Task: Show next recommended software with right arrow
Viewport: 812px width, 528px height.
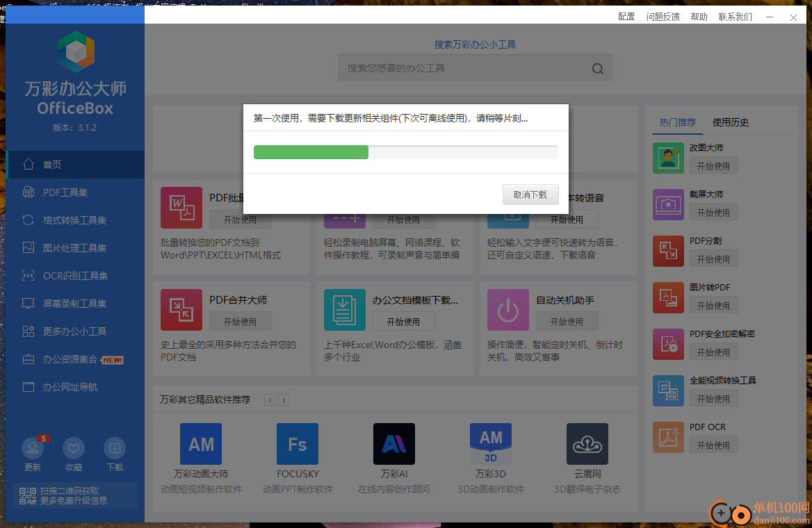Action: click(284, 399)
